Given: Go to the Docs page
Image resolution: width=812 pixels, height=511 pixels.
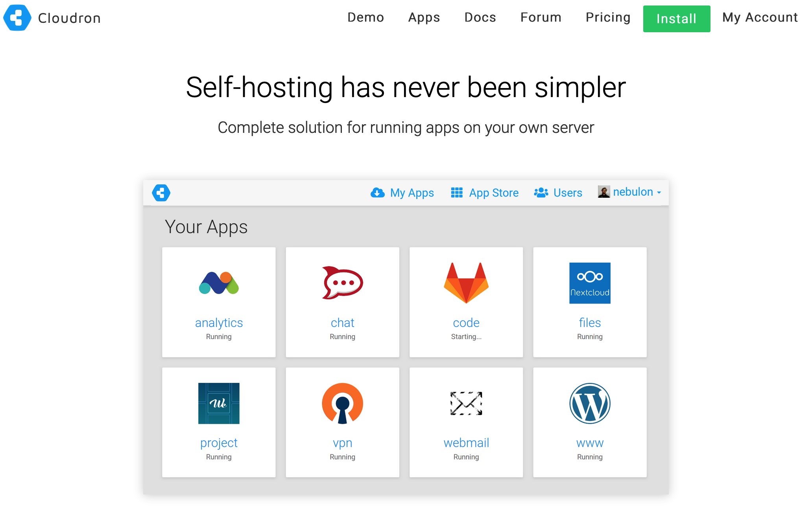Looking at the screenshot, I should 480,17.
